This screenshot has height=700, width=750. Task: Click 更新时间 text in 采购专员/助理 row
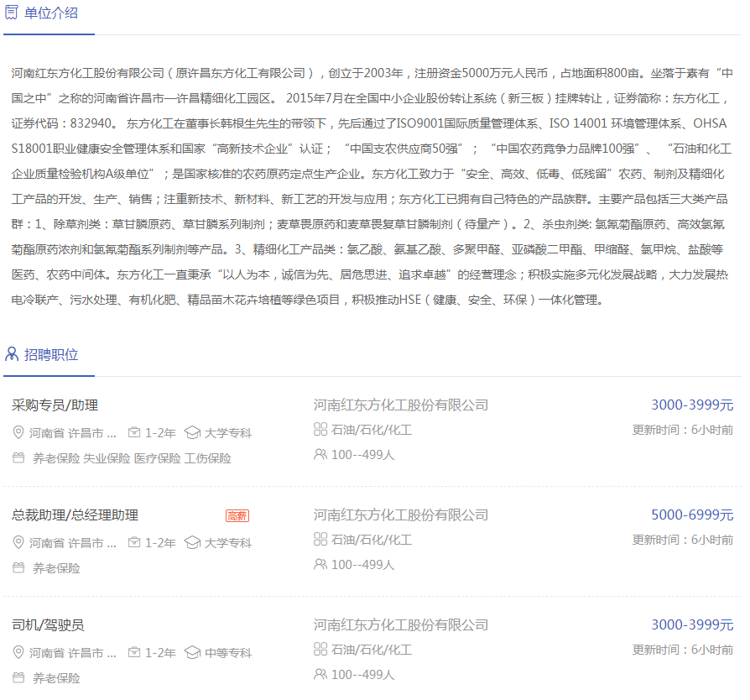[x=683, y=430]
